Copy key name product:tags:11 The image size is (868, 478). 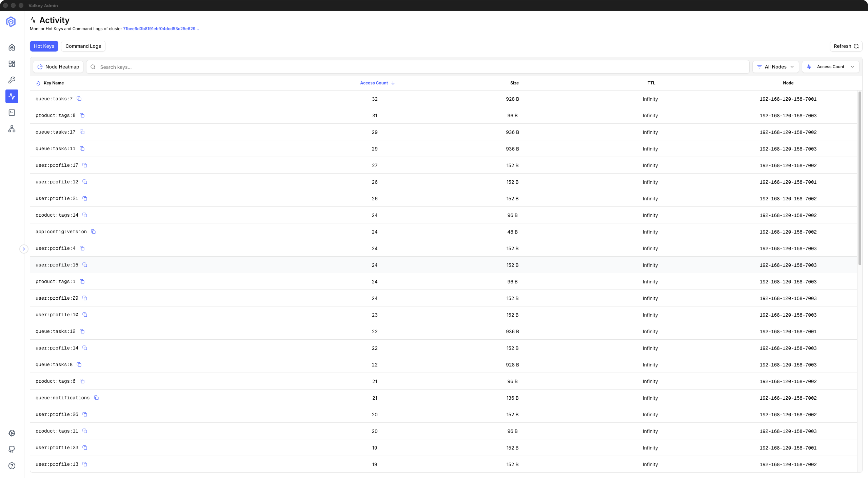pos(85,431)
